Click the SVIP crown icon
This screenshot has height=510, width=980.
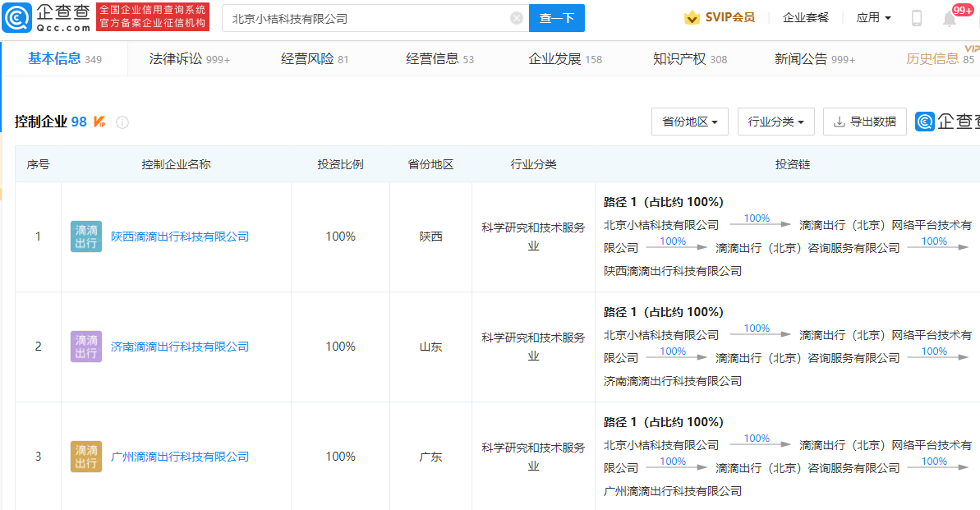pyautogui.click(x=692, y=17)
